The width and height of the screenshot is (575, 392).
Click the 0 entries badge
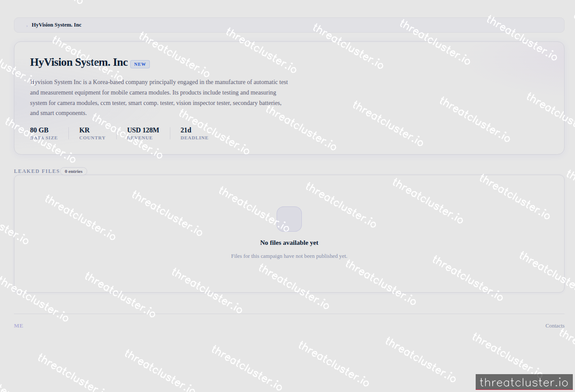click(74, 171)
